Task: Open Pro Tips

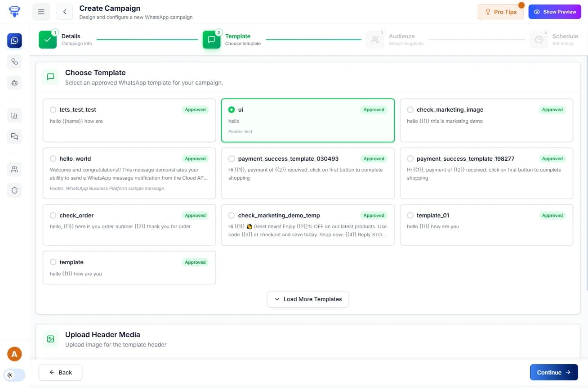Action: tap(500, 12)
